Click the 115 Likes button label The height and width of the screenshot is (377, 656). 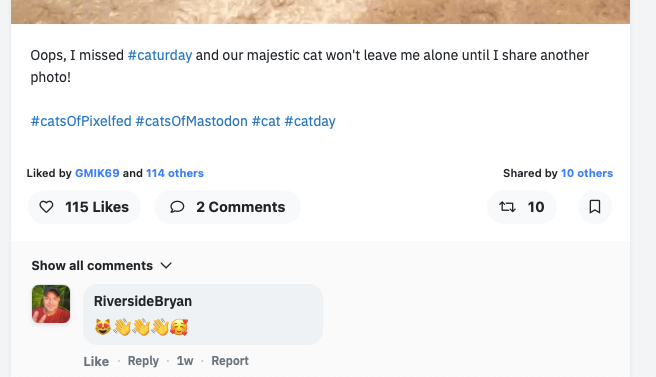pos(97,207)
